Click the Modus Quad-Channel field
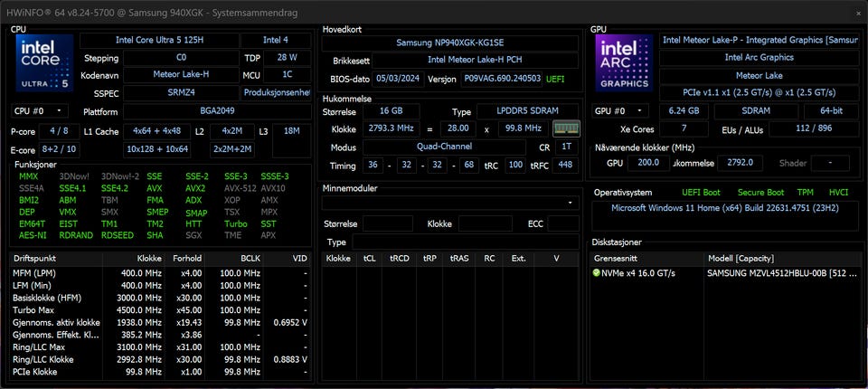 [445, 147]
